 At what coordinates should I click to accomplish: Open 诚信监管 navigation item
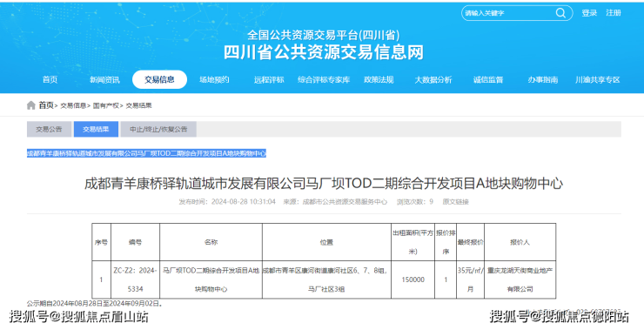pos(488,80)
